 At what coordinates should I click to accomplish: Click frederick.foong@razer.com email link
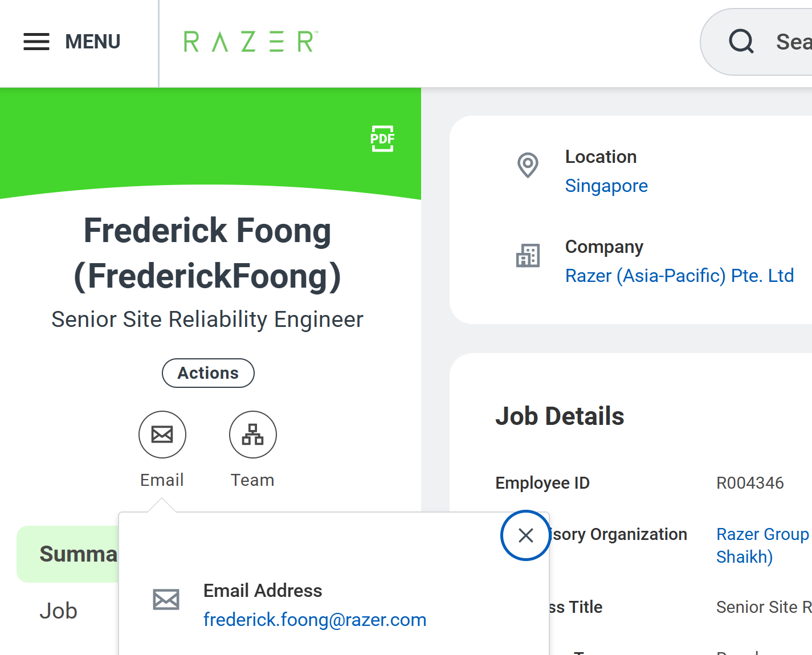point(315,620)
